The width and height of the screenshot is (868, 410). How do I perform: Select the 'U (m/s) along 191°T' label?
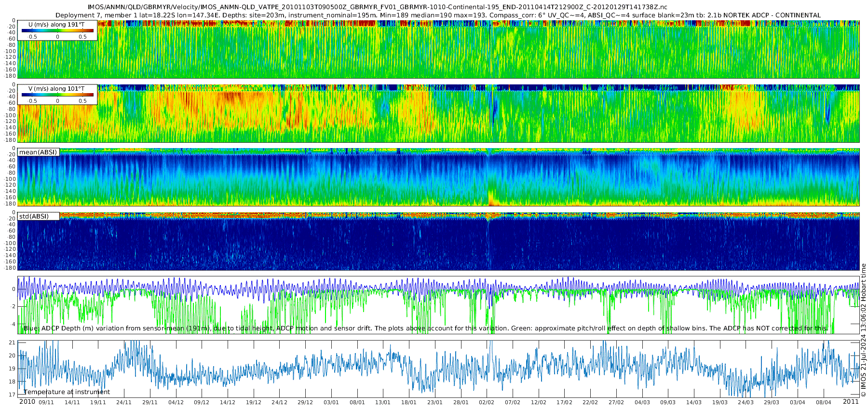56,24
